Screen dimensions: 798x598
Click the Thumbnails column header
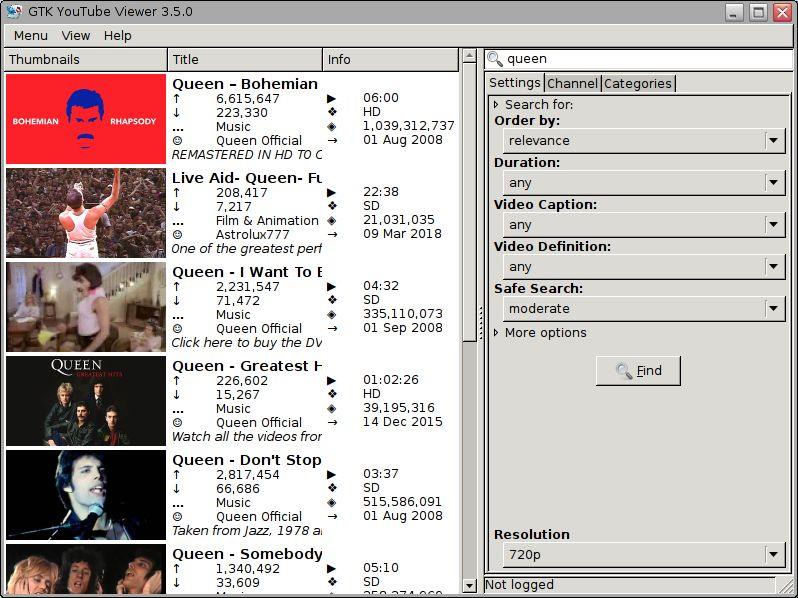point(86,60)
